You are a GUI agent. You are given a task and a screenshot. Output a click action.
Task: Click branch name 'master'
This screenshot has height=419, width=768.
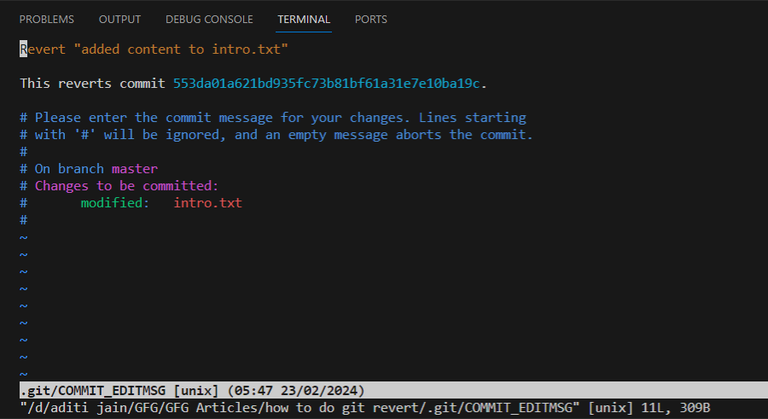[135, 169]
